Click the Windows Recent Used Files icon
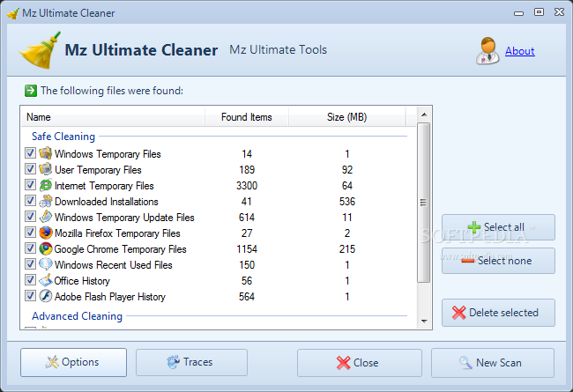Viewport: 573px width, 392px height. [x=45, y=264]
